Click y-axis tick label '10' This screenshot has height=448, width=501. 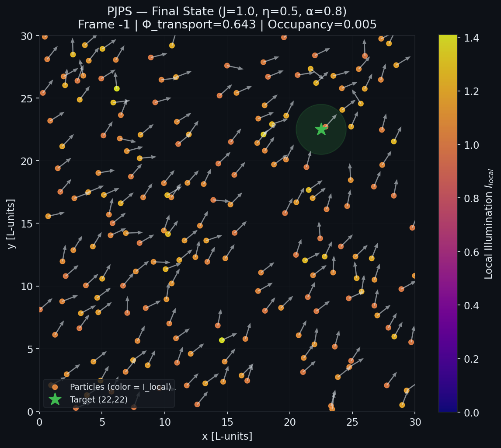pyautogui.click(x=27, y=287)
